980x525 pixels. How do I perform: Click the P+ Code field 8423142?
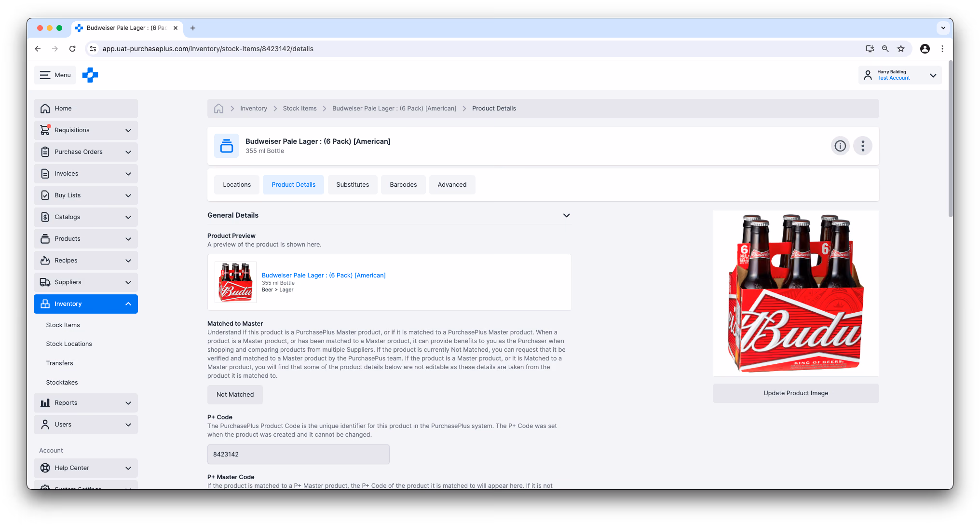click(x=299, y=455)
